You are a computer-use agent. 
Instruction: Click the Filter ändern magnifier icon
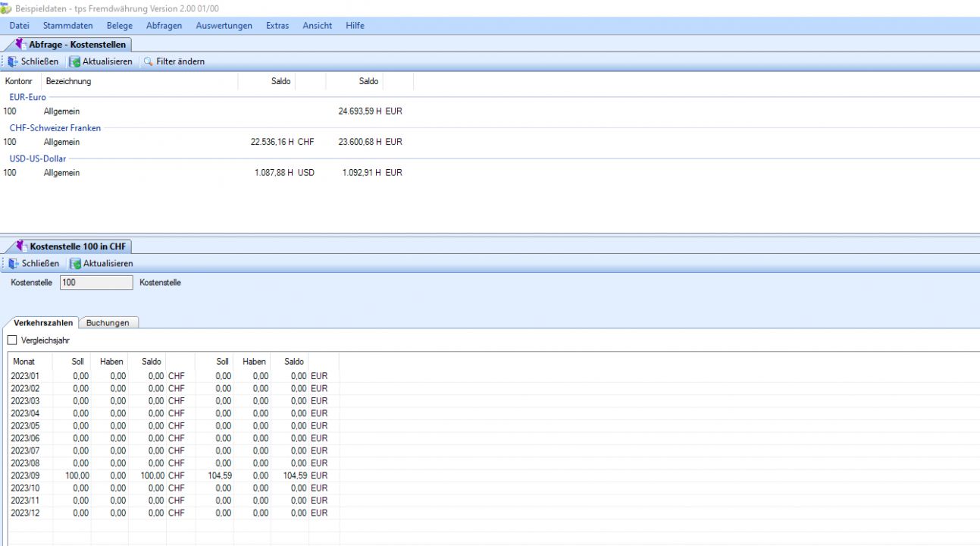point(149,61)
